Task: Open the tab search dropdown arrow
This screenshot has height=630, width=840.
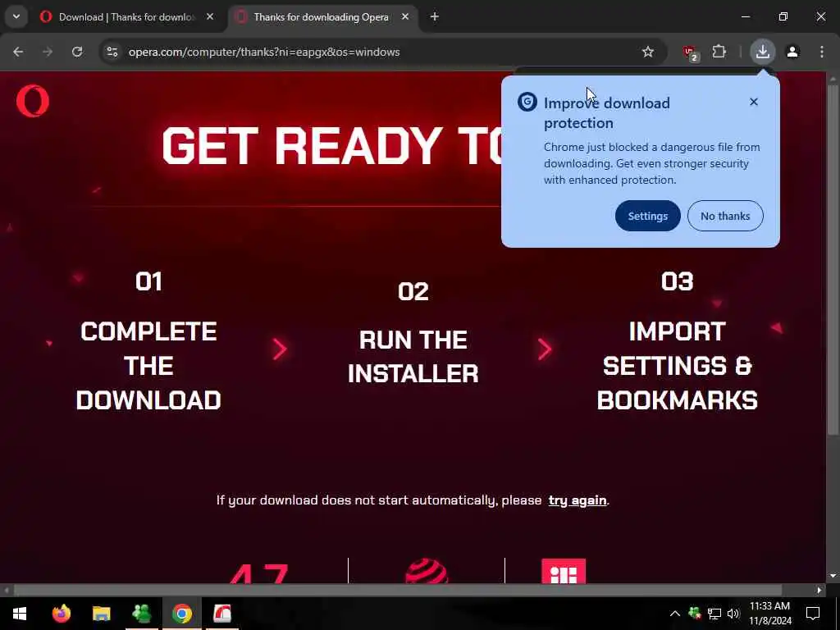Action: click(16, 16)
